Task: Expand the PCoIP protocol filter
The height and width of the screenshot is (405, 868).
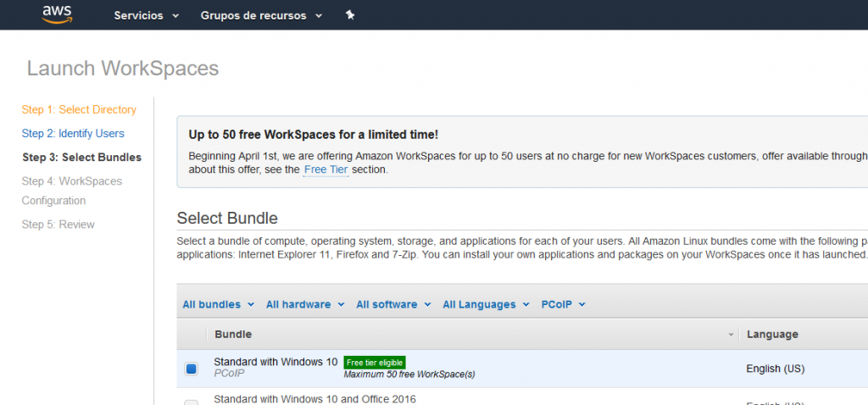Action: [563, 304]
